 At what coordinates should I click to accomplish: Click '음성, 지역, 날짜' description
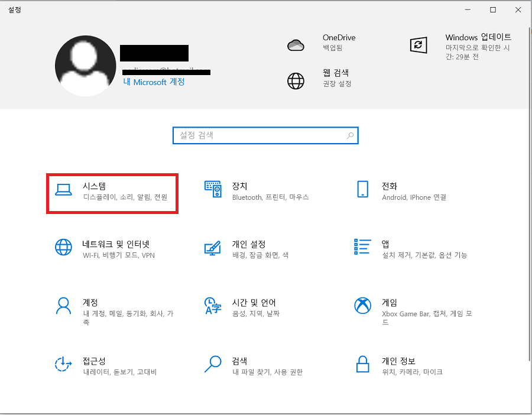(x=256, y=313)
